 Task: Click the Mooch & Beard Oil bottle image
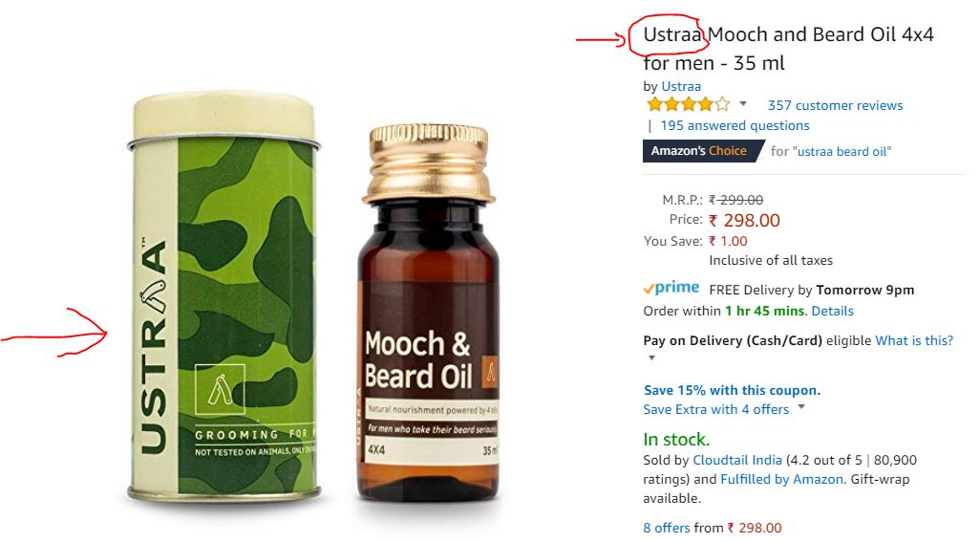(429, 313)
